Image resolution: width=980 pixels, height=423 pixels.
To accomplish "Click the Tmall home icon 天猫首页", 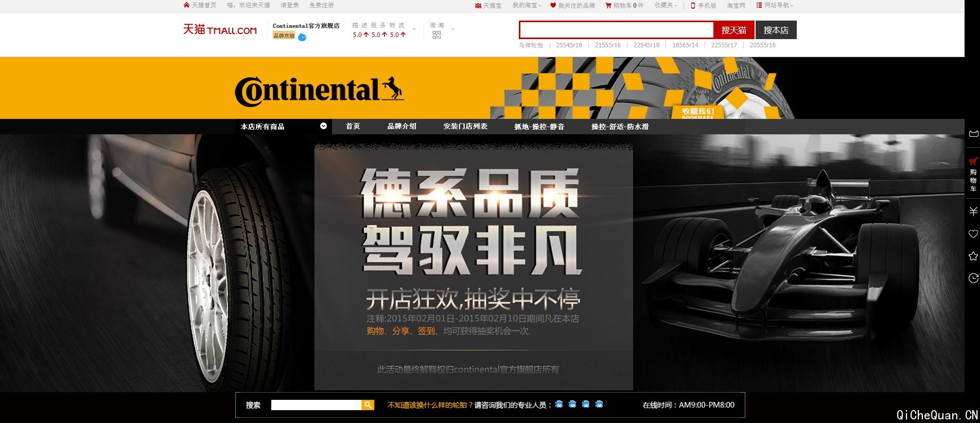I will point(200,5).
